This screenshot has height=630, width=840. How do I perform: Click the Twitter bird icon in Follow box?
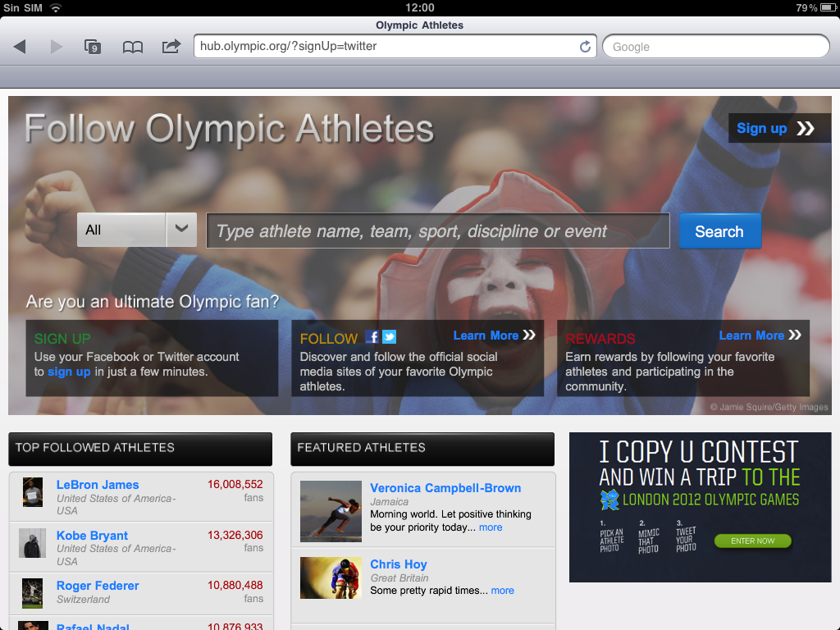(390, 336)
